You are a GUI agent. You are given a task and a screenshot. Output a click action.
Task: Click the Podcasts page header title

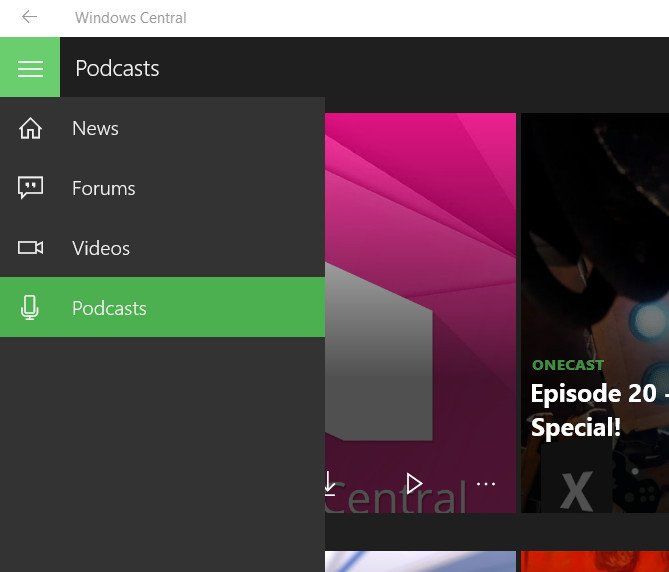(x=117, y=68)
